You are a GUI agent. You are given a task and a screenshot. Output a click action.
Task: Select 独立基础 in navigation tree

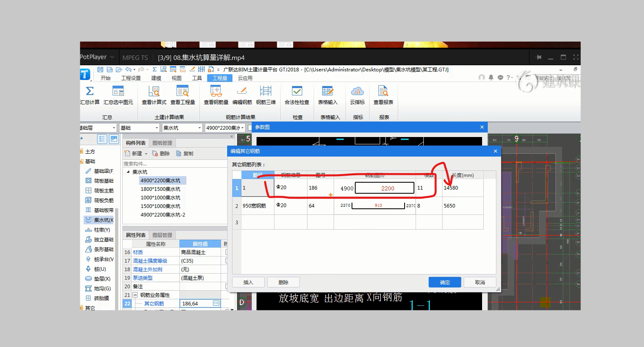[100, 239]
